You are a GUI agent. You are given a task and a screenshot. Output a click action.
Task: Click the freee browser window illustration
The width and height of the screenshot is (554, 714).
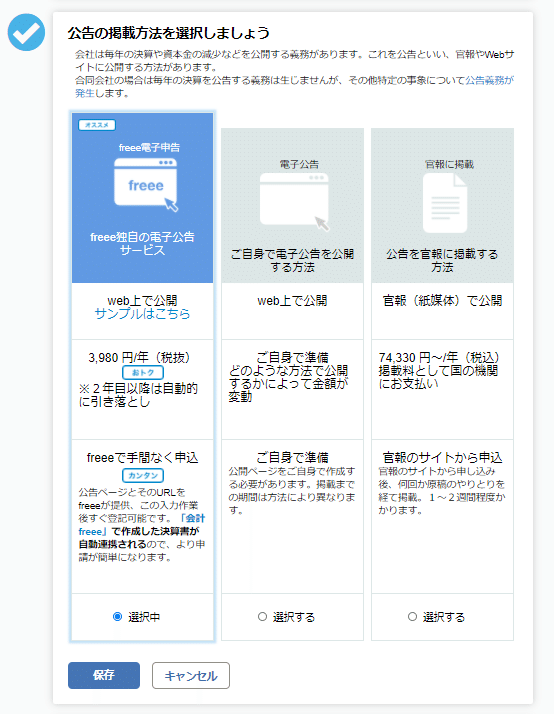pos(146,185)
